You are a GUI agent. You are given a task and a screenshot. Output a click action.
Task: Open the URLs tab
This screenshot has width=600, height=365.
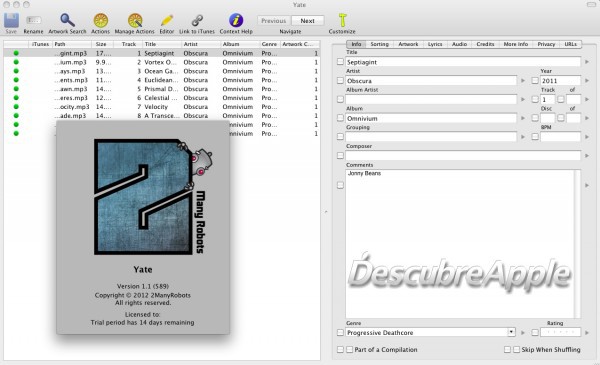(x=571, y=44)
